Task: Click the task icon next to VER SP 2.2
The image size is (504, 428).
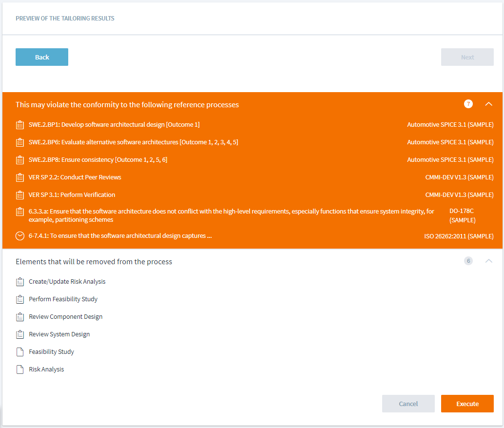Action: (x=20, y=177)
